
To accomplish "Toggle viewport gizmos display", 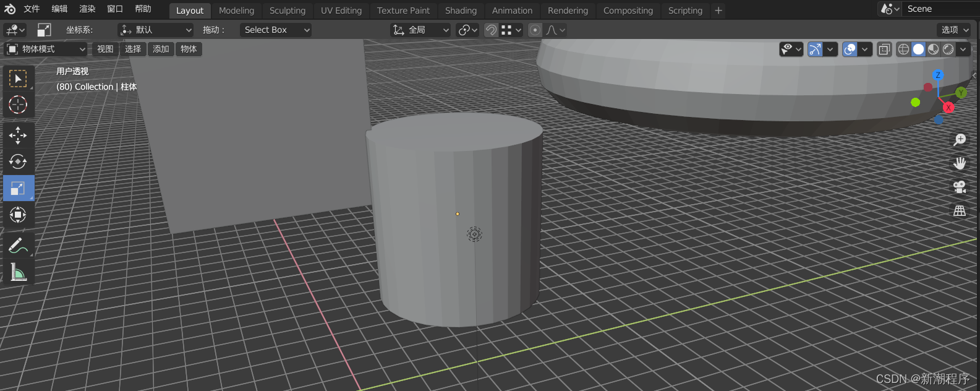I will (x=816, y=49).
